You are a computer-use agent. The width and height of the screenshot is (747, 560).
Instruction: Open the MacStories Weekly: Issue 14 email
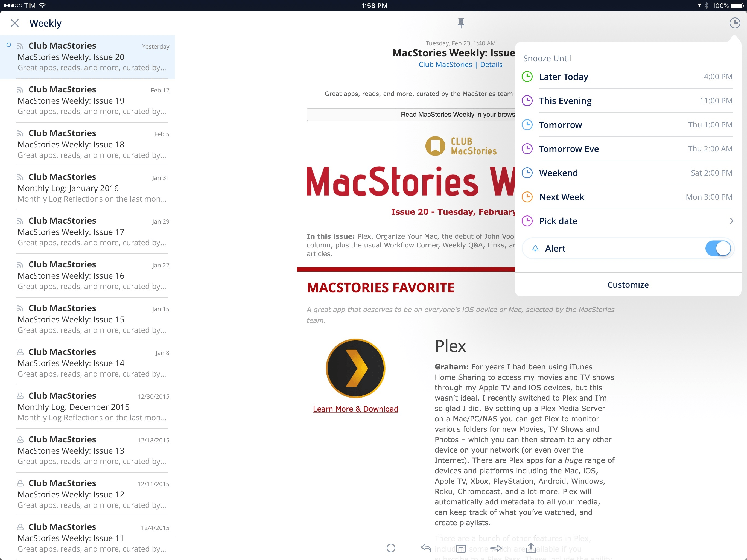[87, 363]
